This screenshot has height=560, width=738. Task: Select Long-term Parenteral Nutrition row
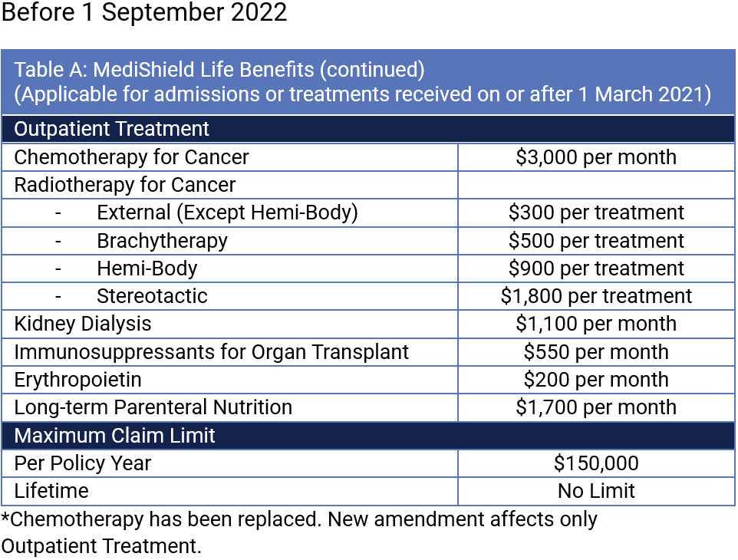(368, 407)
